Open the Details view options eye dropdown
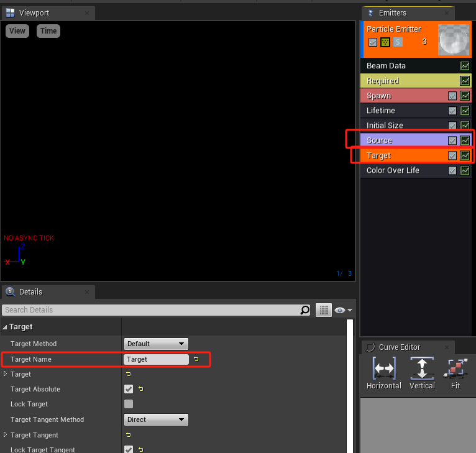The width and height of the screenshot is (476, 453). pyautogui.click(x=344, y=310)
